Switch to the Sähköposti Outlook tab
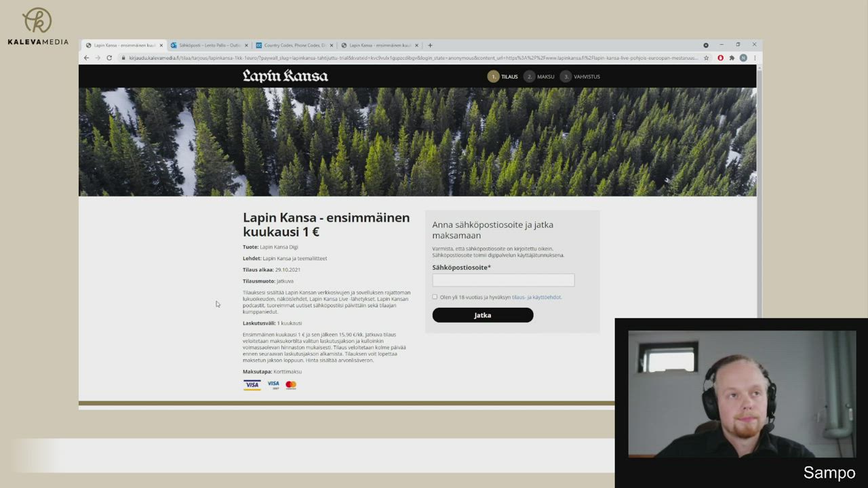 coord(210,45)
